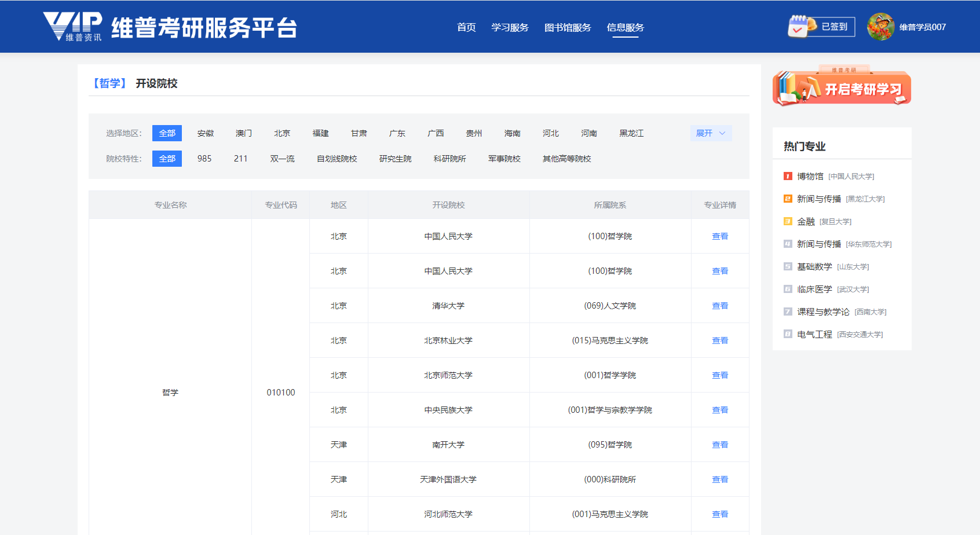Click the (000)科研院所 cell
The height and width of the screenshot is (535, 980).
(x=610, y=479)
